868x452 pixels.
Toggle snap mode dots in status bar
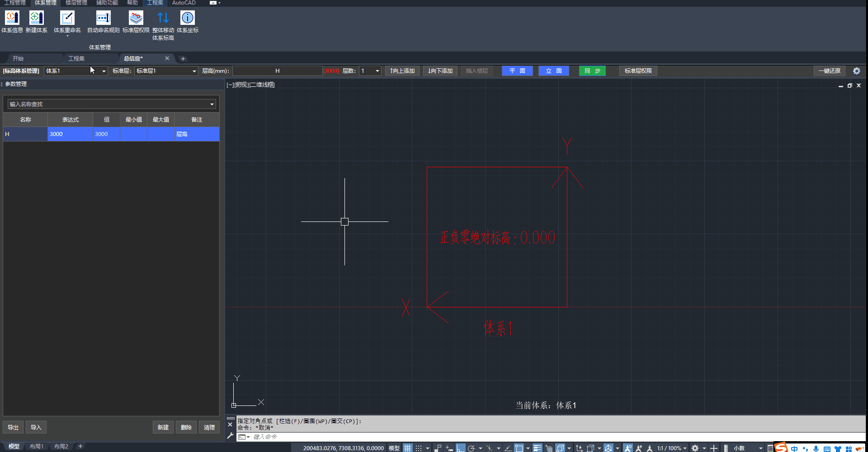point(419,448)
